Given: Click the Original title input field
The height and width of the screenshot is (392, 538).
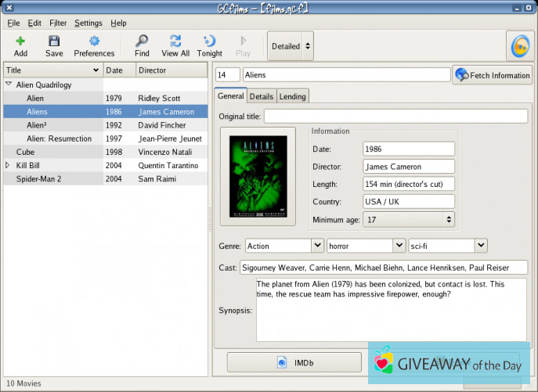Looking at the screenshot, I should pos(395,117).
